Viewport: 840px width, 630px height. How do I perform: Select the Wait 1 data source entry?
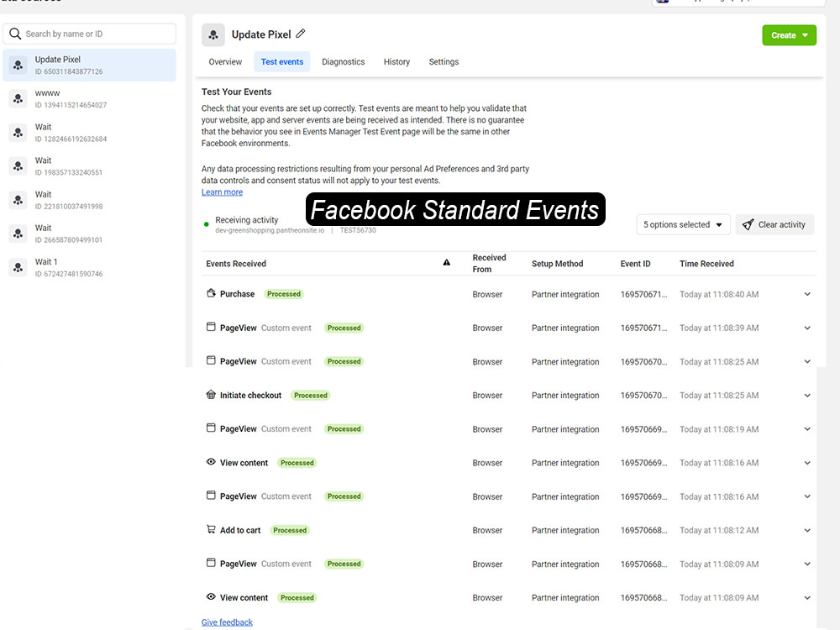(90, 268)
